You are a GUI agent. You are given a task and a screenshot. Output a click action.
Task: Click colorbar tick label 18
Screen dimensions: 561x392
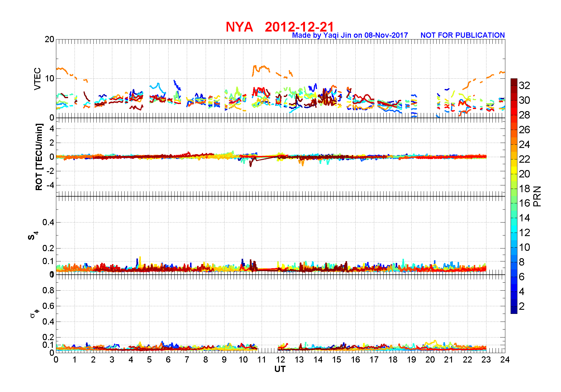pos(524,189)
